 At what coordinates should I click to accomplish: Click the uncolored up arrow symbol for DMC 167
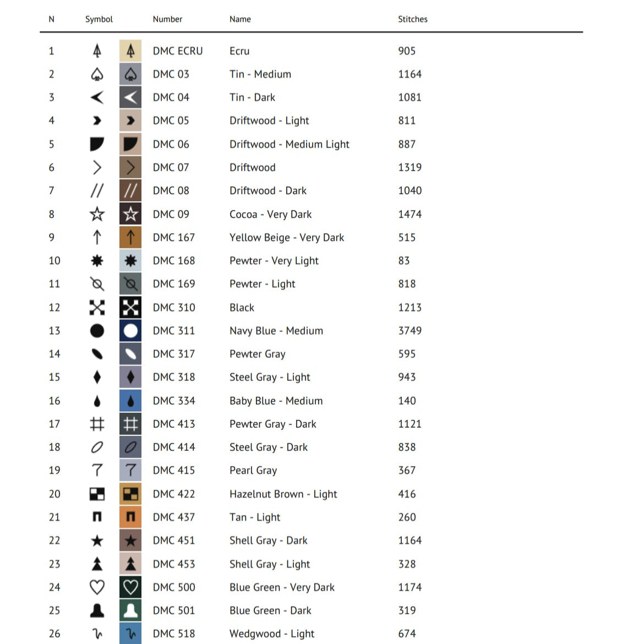click(97, 237)
